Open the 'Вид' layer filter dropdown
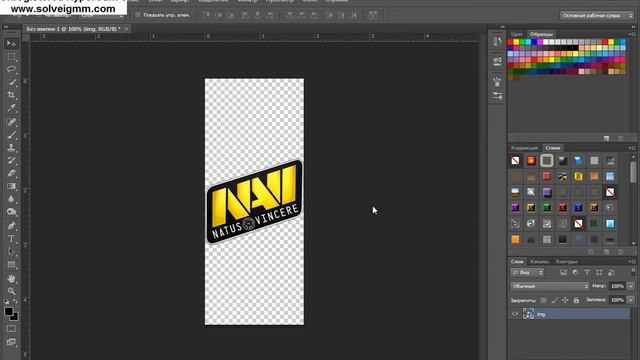The image size is (640, 360). pyautogui.click(x=527, y=273)
